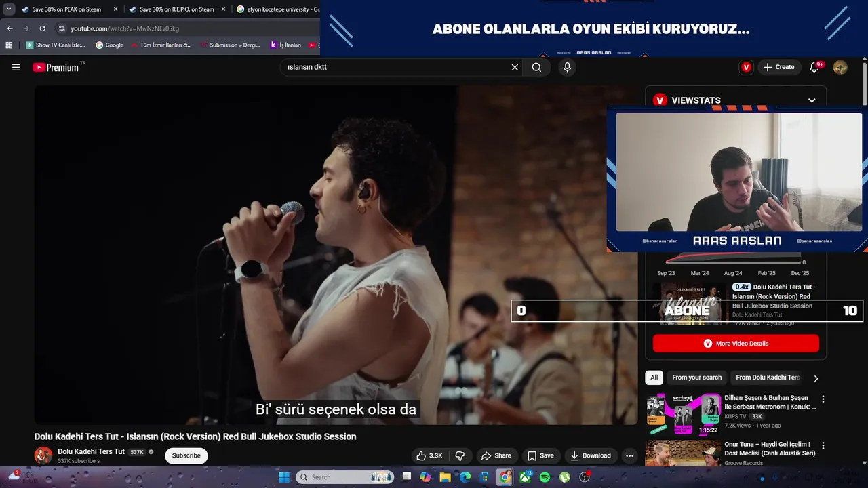Open the Chrome apps grid in bookmarks bar
The width and height of the screenshot is (868, 488).
9,45
